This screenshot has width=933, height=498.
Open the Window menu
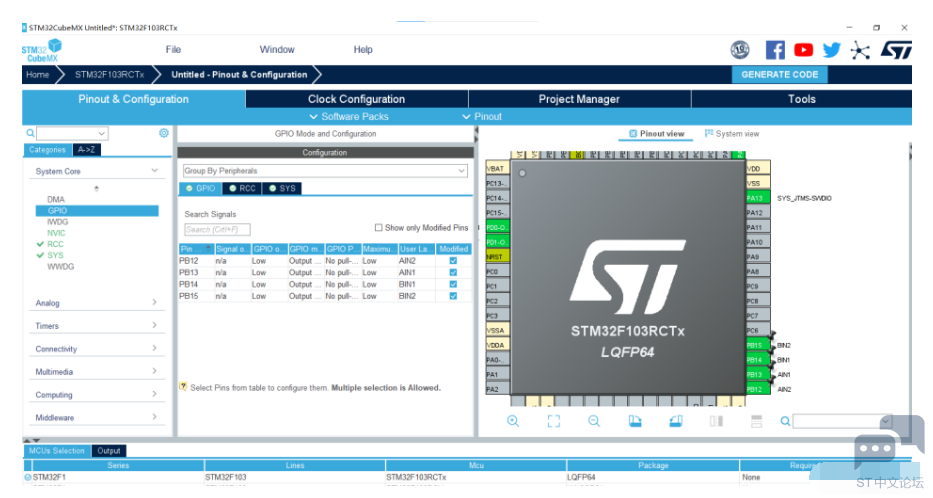coord(277,49)
